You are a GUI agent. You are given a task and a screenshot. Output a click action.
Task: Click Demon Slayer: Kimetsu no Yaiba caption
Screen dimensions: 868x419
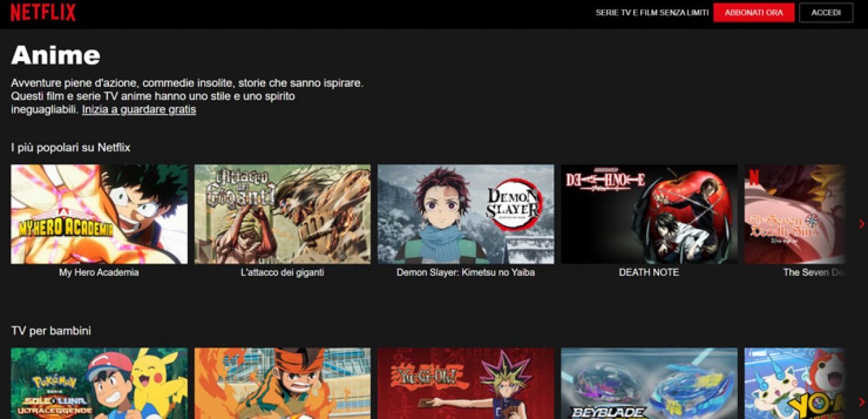(x=465, y=273)
